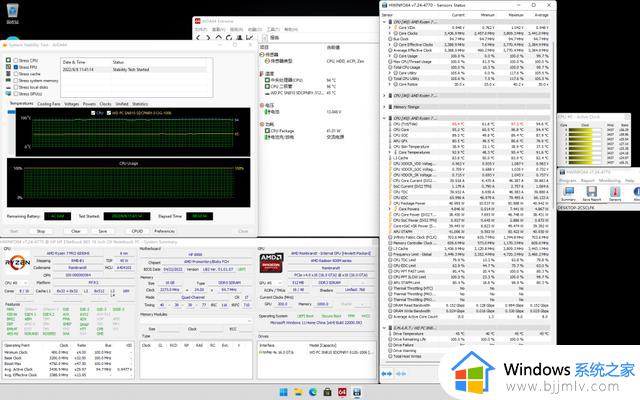Click the Save button in stability test

coord(102,231)
